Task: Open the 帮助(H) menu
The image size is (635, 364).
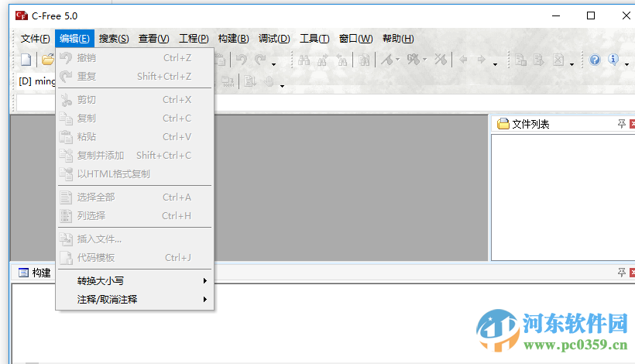Action: point(398,39)
